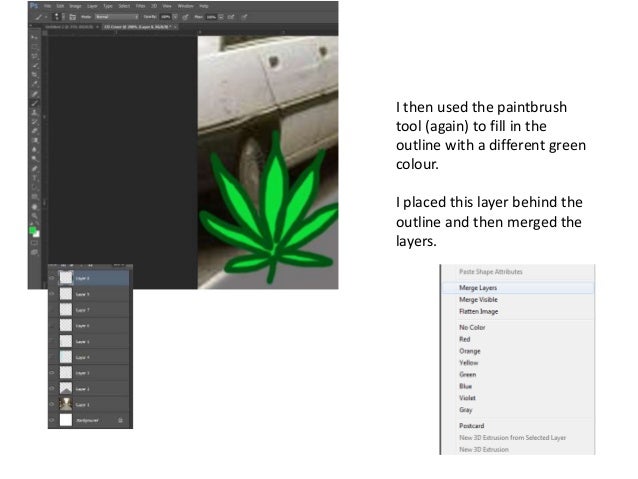Open the Image menu
Viewport: 638px width, 479px height.
(x=75, y=6)
